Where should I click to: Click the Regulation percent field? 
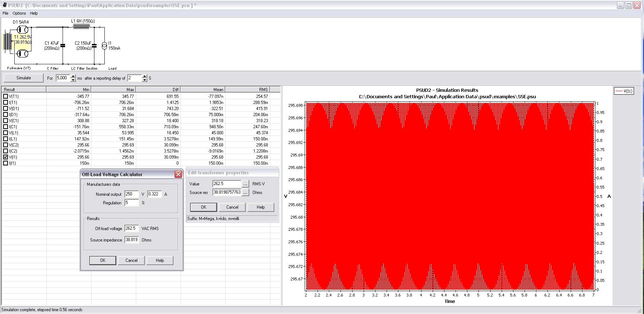coord(132,203)
